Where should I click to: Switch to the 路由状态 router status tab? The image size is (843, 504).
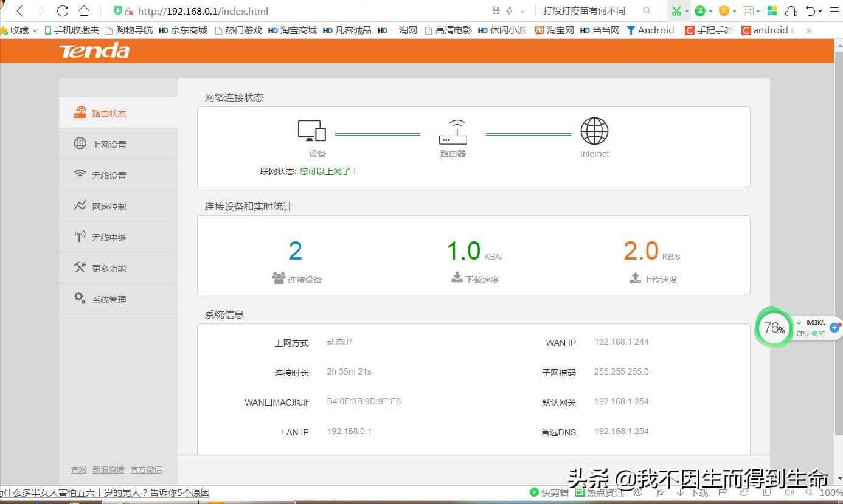109,113
